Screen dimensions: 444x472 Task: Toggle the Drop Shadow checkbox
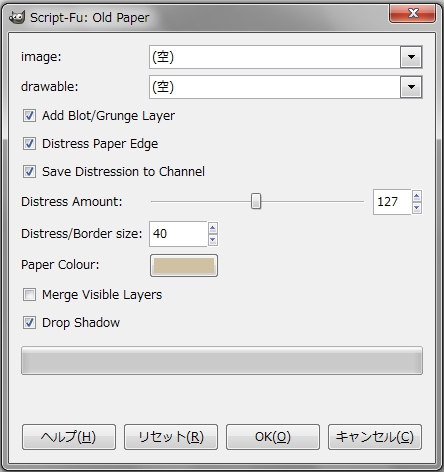click(29, 323)
